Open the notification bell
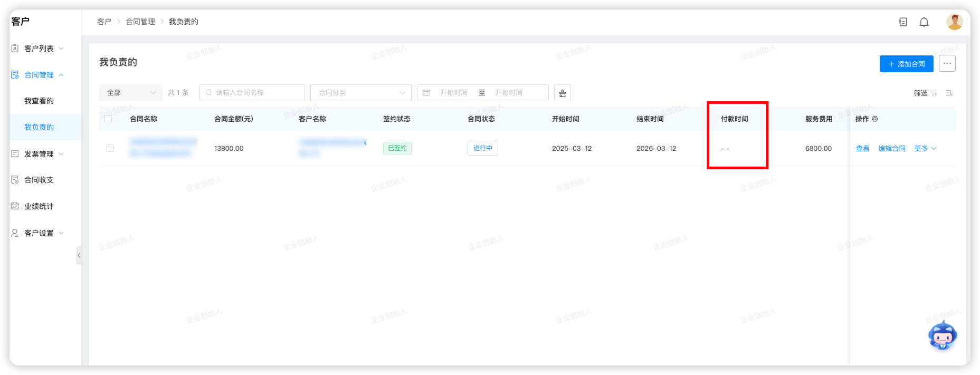980x375 pixels. tap(924, 22)
